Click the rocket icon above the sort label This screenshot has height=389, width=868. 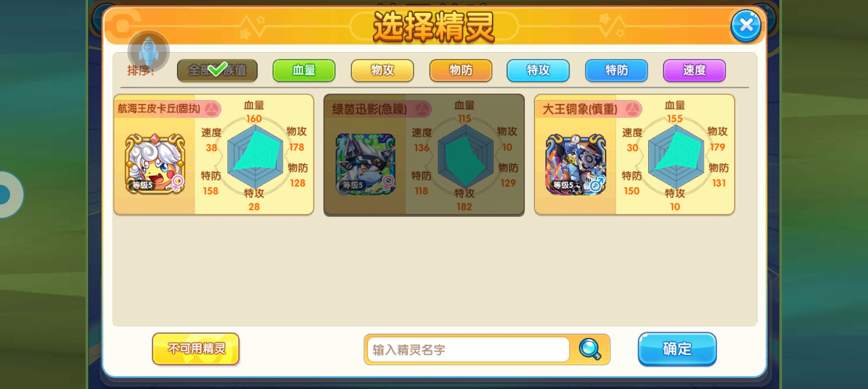149,52
